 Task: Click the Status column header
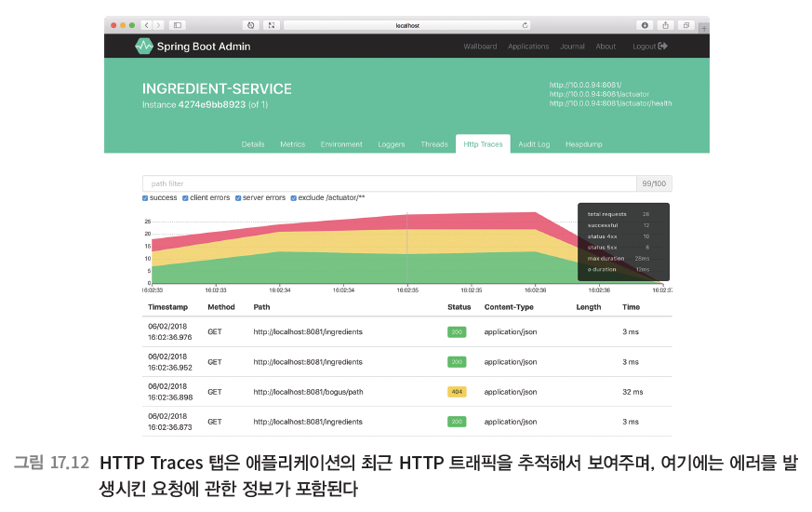tap(459, 307)
